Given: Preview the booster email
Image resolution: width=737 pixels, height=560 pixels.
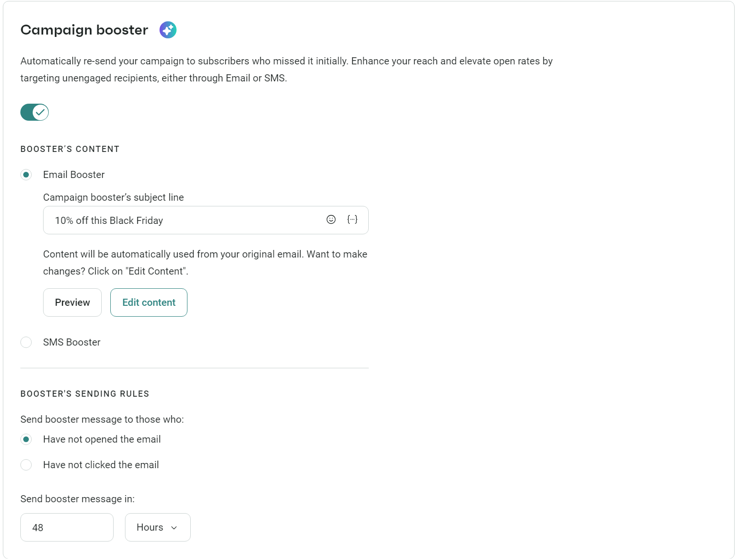Looking at the screenshot, I should click(x=72, y=302).
